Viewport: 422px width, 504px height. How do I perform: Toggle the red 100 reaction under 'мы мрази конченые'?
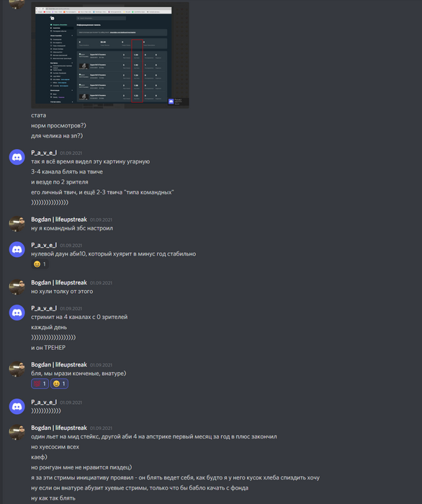(40, 384)
